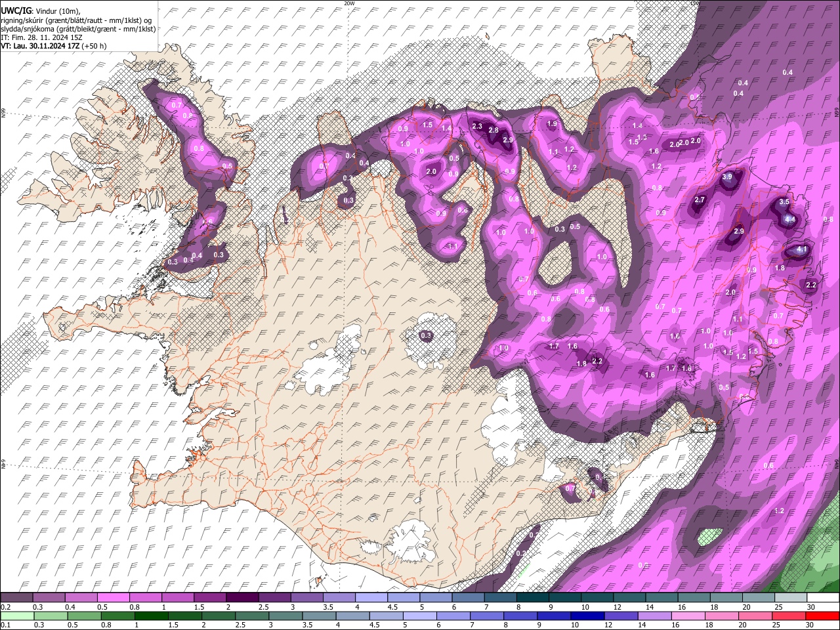Click the dark mauve swatch labeled 0.2
840x630 pixels.
[16, 598]
